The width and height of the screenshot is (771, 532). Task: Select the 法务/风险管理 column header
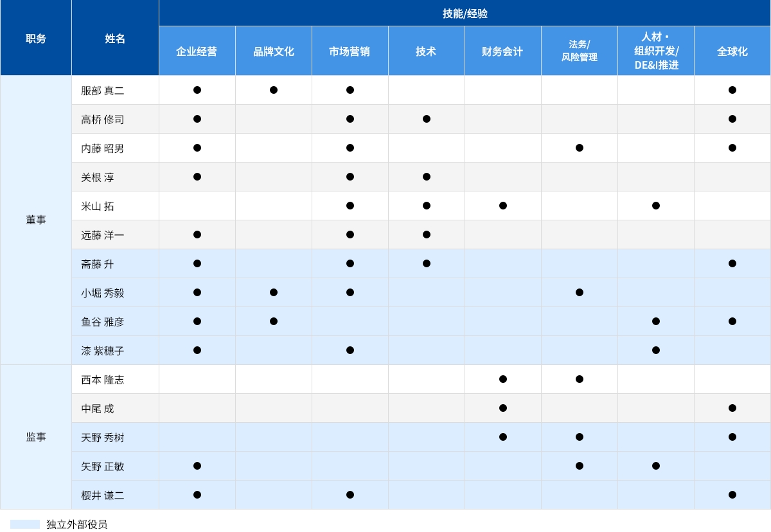pos(580,51)
